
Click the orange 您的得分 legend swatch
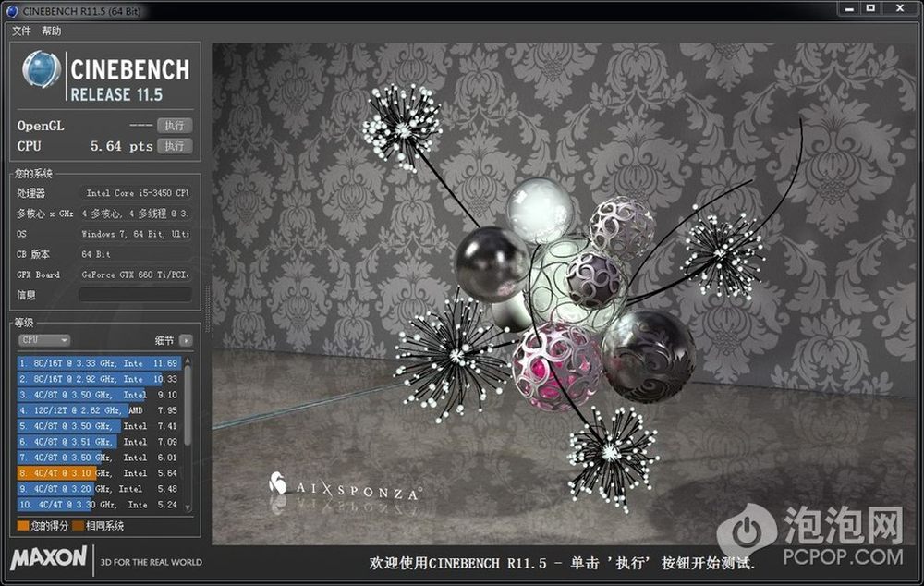23,527
